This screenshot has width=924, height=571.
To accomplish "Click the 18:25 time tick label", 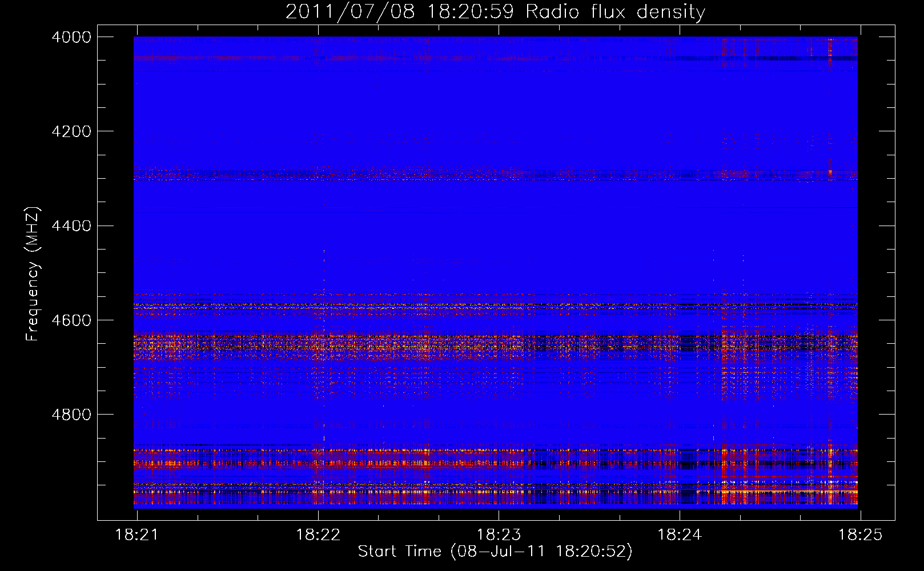I will (x=861, y=535).
